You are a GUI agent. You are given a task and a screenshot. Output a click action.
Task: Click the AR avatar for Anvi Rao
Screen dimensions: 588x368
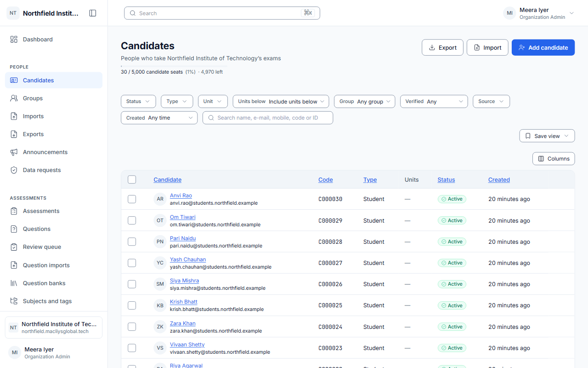click(160, 199)
